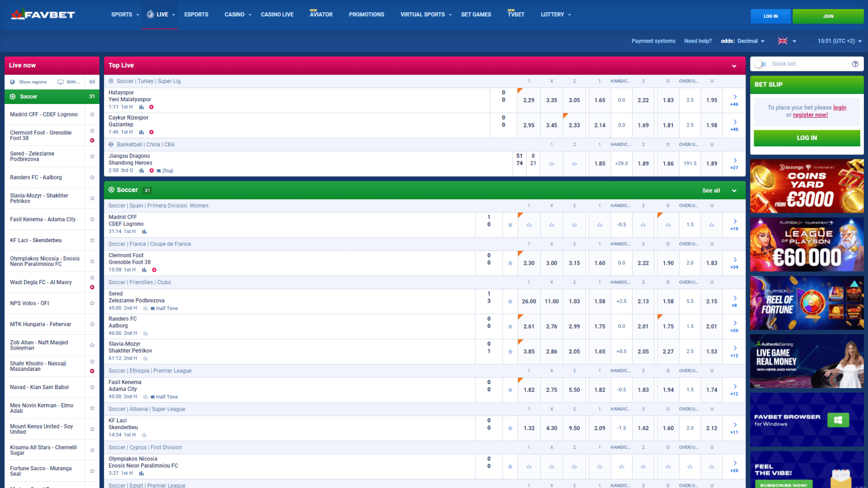Open Payment systems link
Image resolution: width=868 pixels, height=488 pixels.
[x=653, y=41]
